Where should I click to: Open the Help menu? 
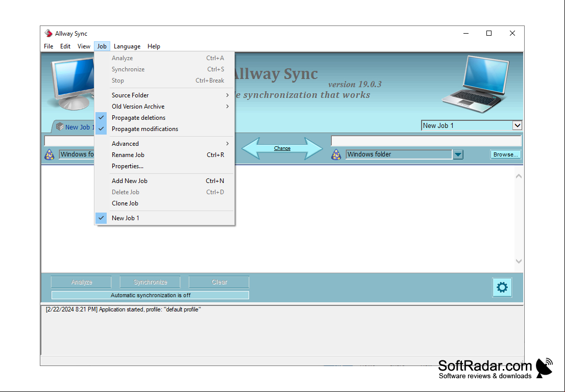(154, 46)
